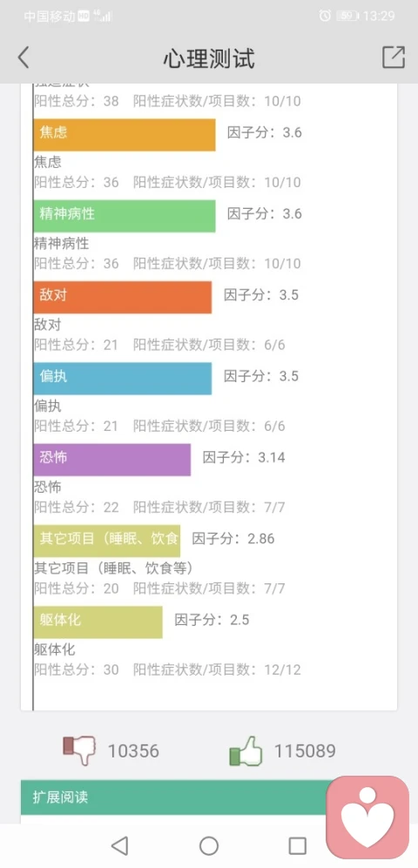
Task: Tap the battery indicator in status bar
Action: click(x=347, y=16)
